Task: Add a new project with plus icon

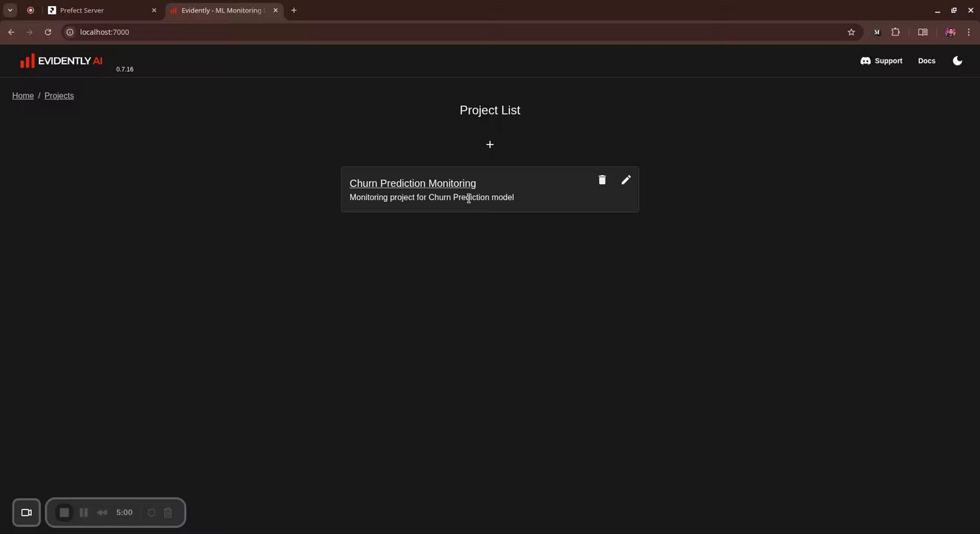Action: click(490, 145)
